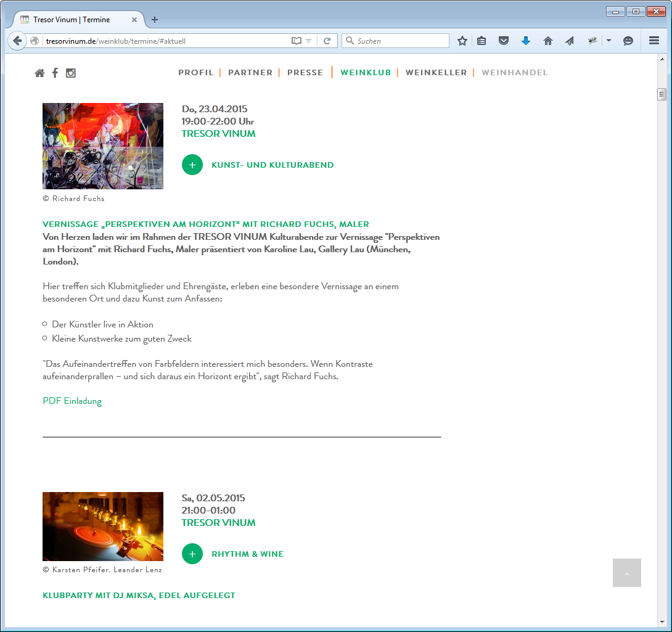Bookmark this page with the star icon

point(462,41)
